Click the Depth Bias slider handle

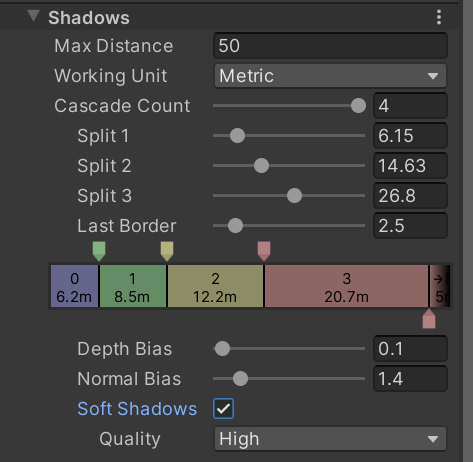[222, 349]
